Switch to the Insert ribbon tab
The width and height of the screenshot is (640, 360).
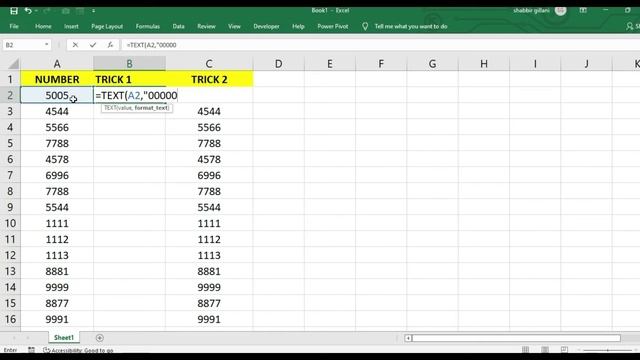pos(71,26)
